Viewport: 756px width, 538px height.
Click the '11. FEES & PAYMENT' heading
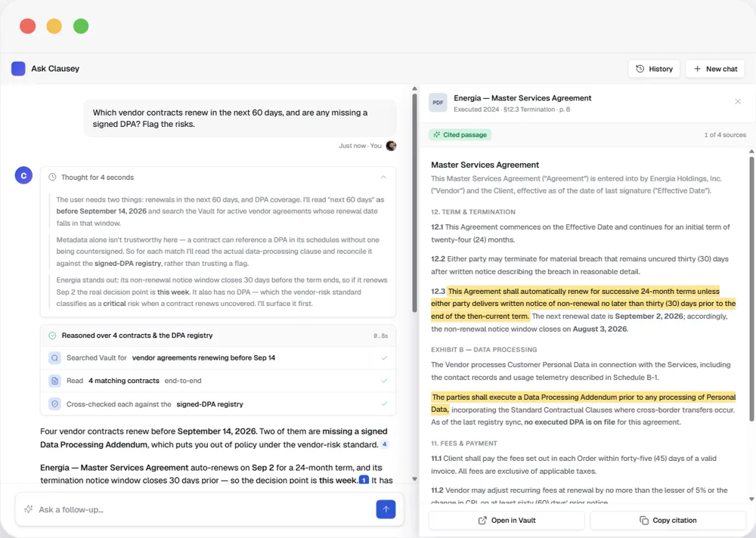click(464, 443)
